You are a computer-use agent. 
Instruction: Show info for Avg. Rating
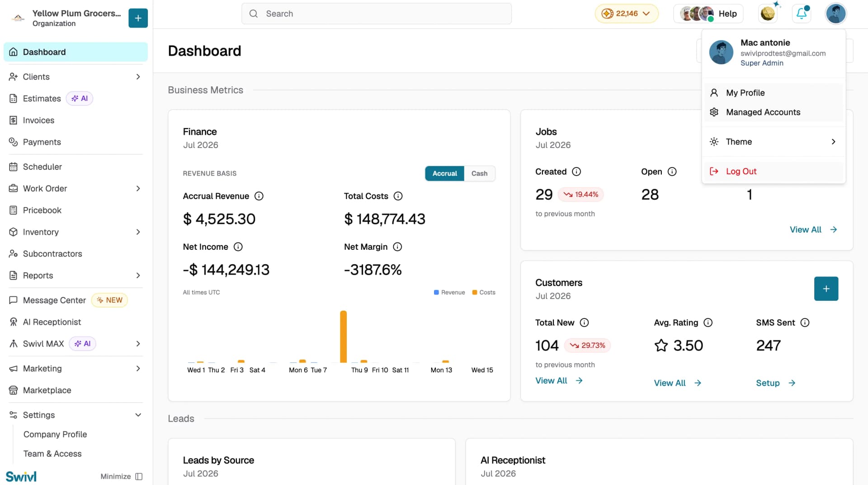click(x=708, y=323)
